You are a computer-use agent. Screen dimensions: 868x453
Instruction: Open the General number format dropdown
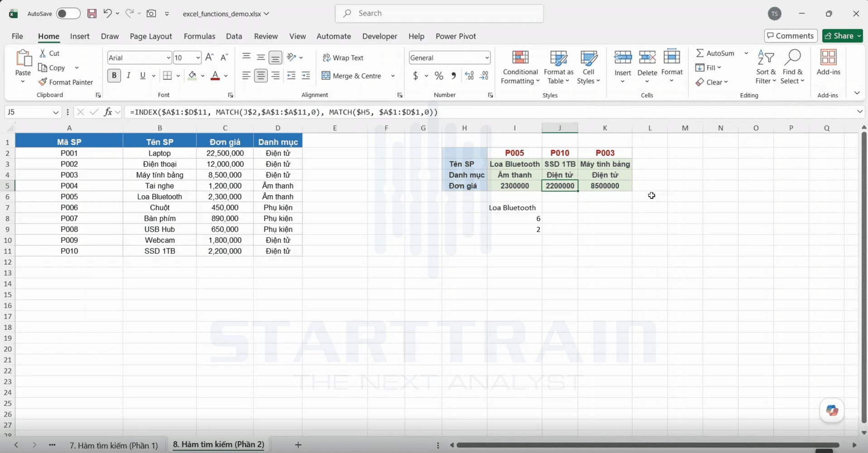point(487,58)
